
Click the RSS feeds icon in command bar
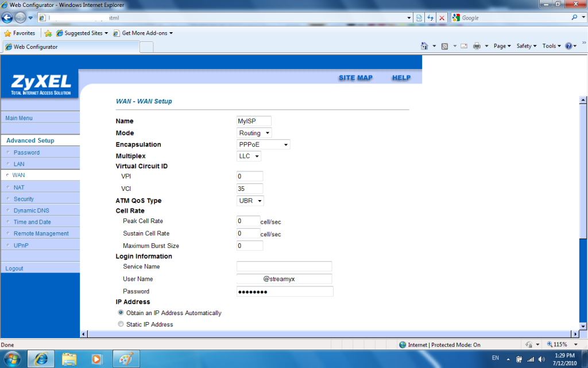tap(444, 46)
